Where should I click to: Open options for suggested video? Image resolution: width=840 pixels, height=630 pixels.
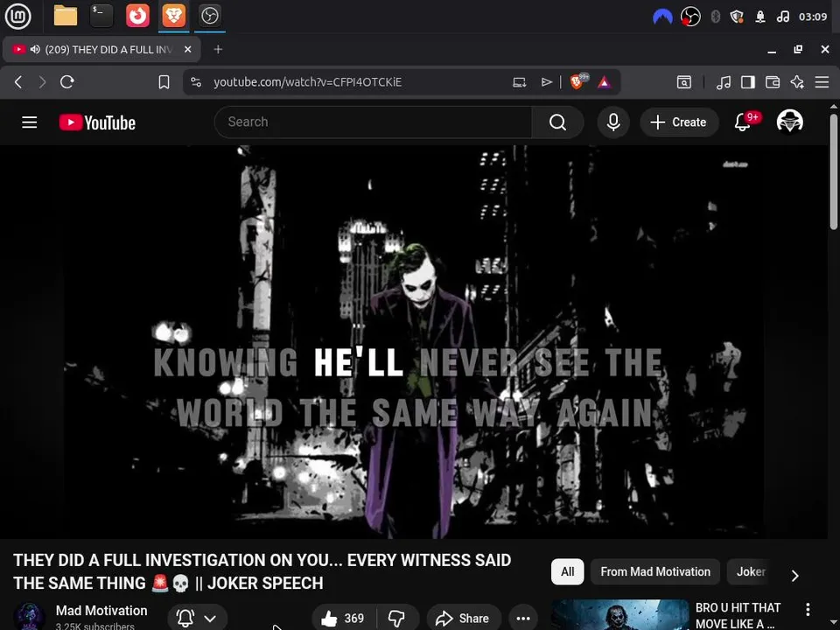tap(808, 609)
